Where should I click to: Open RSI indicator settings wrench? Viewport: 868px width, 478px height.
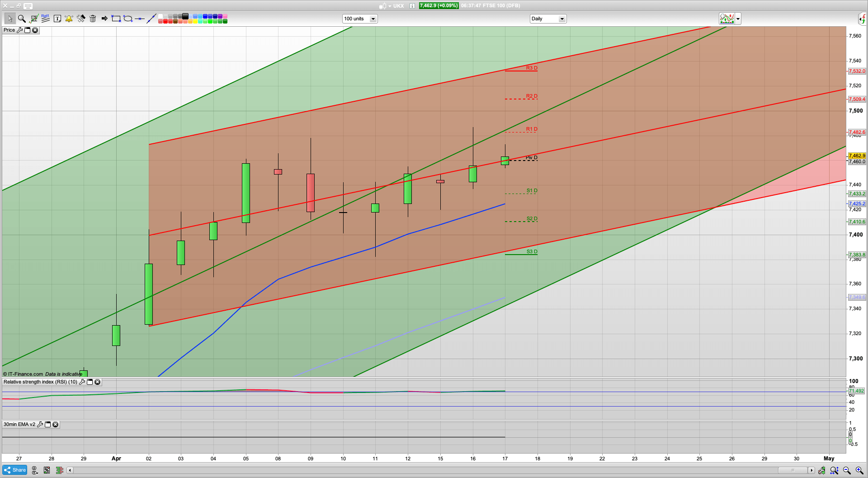(x=82, y=382)
